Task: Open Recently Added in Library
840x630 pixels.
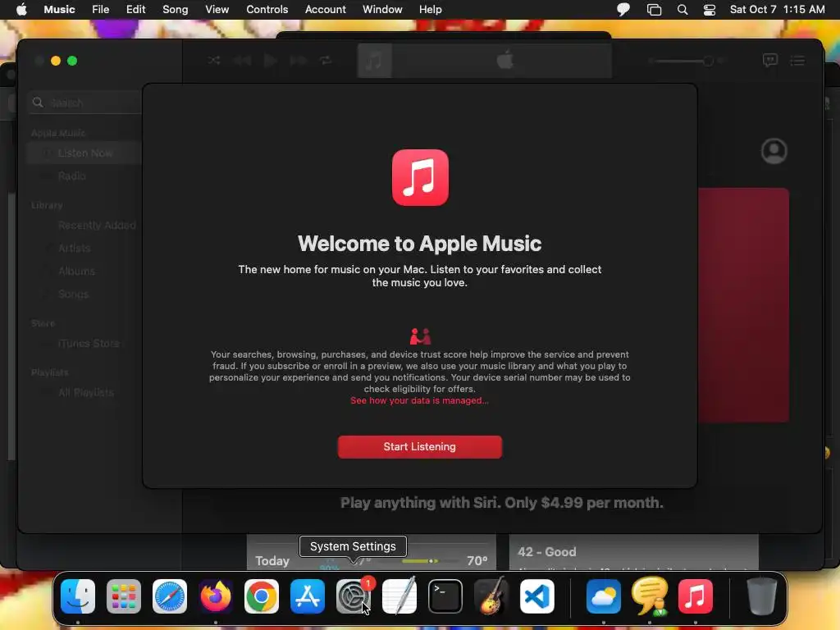Action: tap(97, 226)
